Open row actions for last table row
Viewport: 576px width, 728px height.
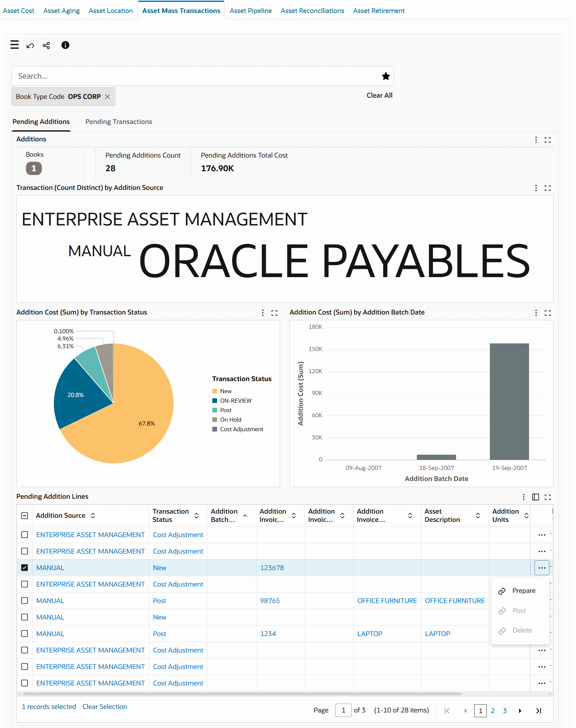tap(542, 683)
